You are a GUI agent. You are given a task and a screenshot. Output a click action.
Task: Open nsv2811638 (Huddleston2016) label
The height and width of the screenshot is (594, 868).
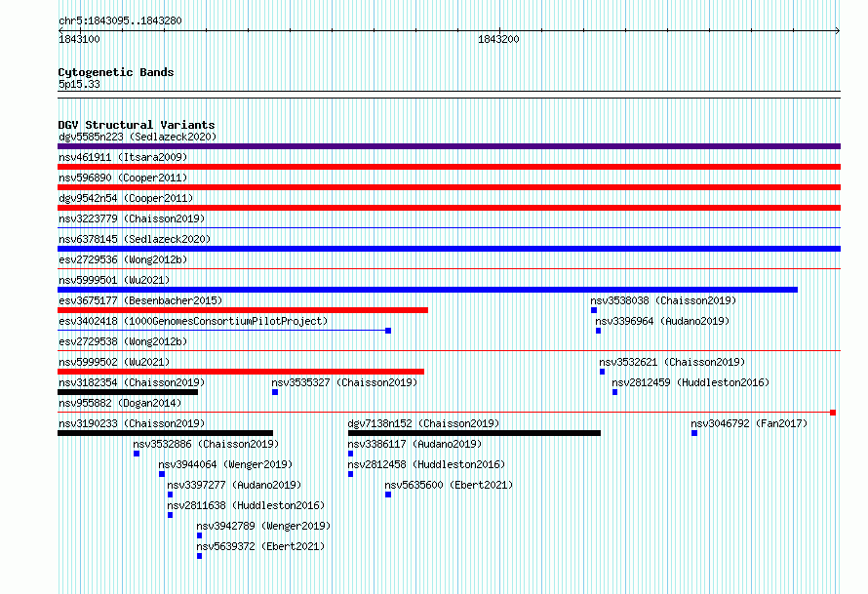(246, 505)
